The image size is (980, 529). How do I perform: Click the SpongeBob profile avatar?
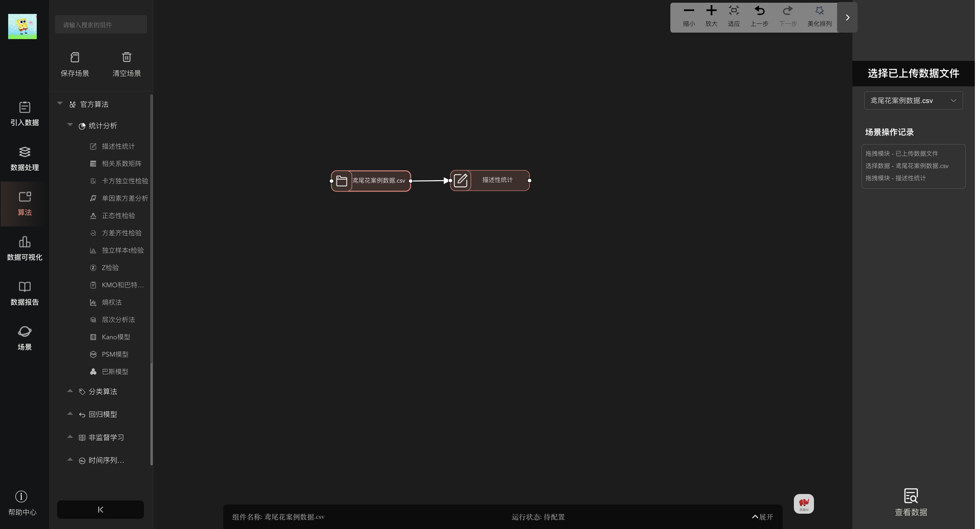tap(22, 27)
